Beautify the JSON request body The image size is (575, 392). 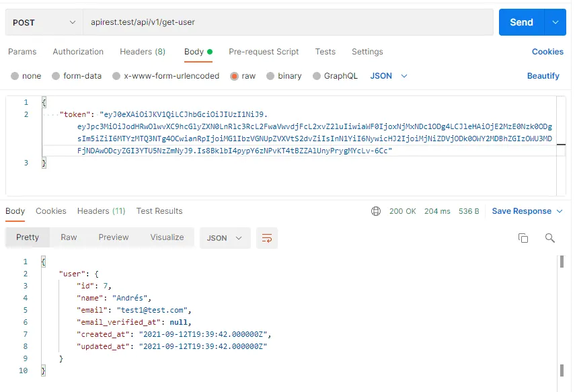(x=543, y=76)
